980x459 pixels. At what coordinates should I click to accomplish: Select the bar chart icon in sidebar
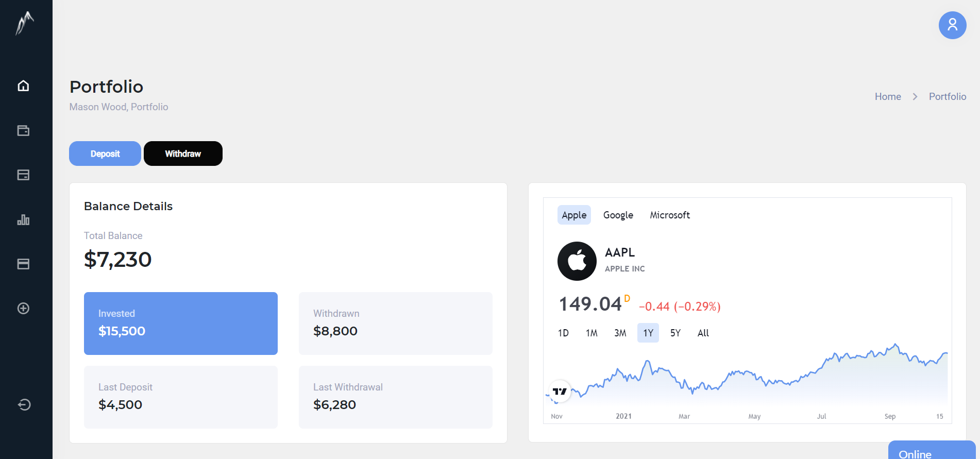23,220
